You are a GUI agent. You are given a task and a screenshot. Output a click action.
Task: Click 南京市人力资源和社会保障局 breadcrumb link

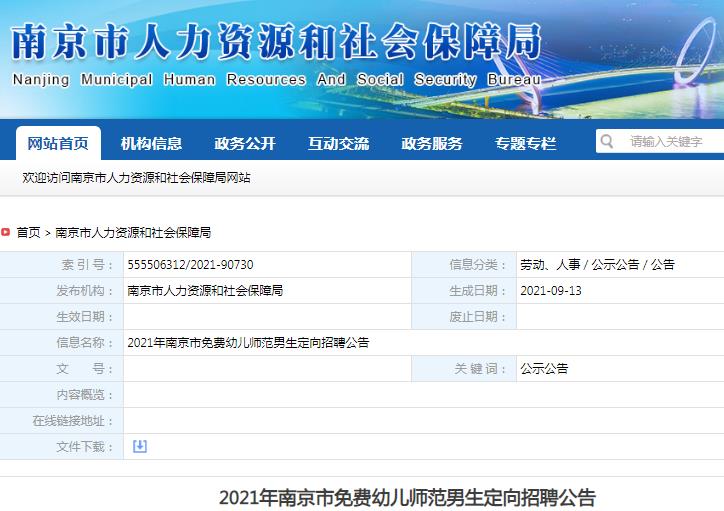tap(133, 232)
